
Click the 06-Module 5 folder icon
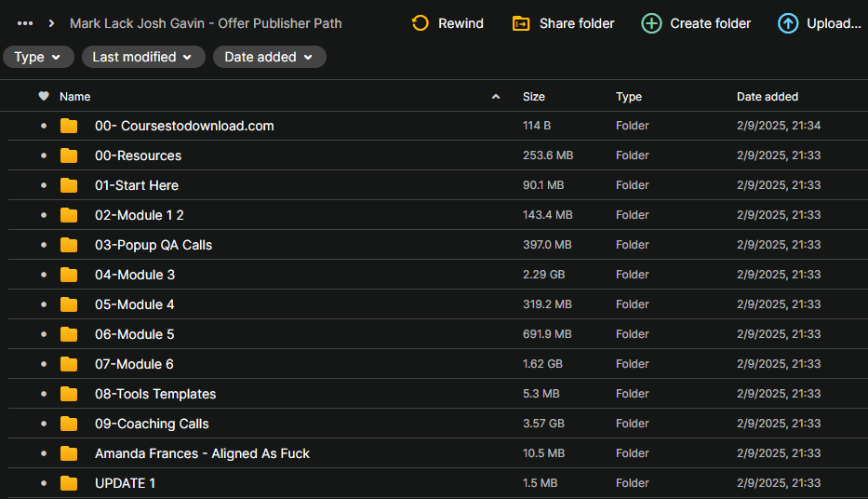[69, 334]
